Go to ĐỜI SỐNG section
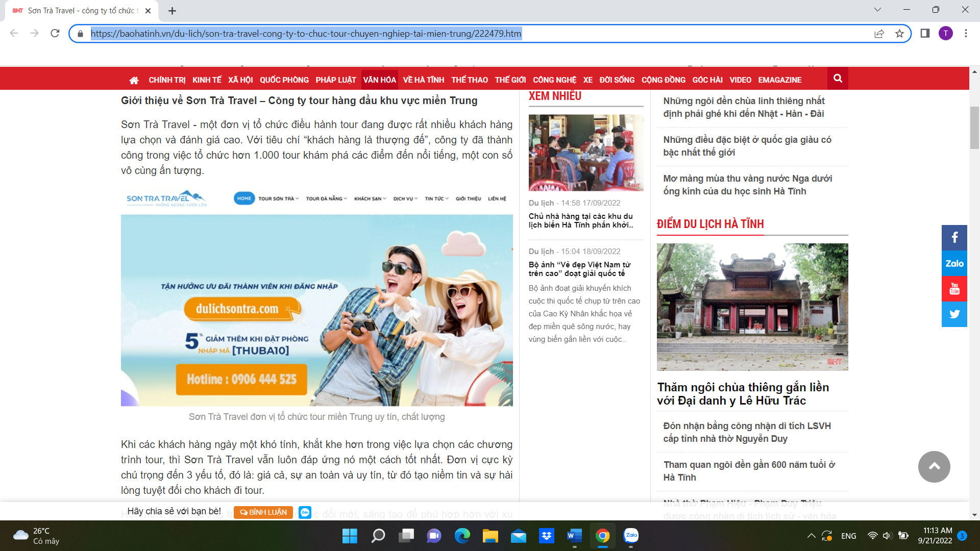This screenshot has height=551, width=980. pyautogui.click(x=617, y=80)
